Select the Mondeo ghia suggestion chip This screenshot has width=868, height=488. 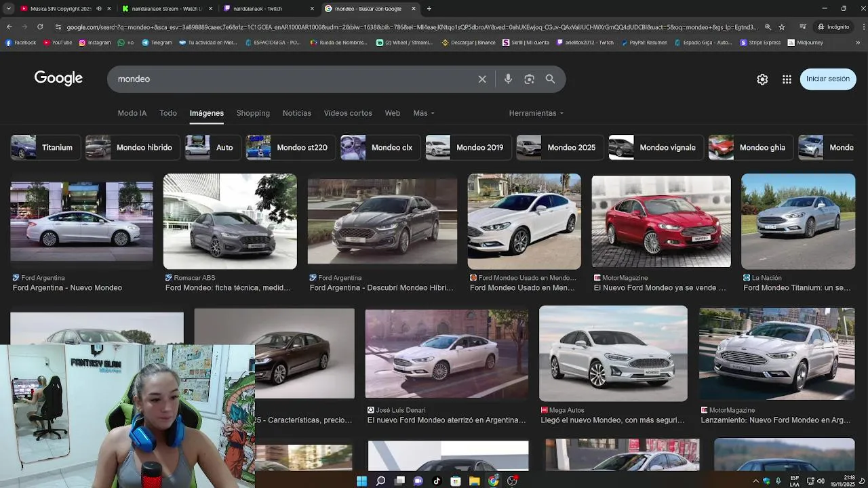tap(751, 148)
